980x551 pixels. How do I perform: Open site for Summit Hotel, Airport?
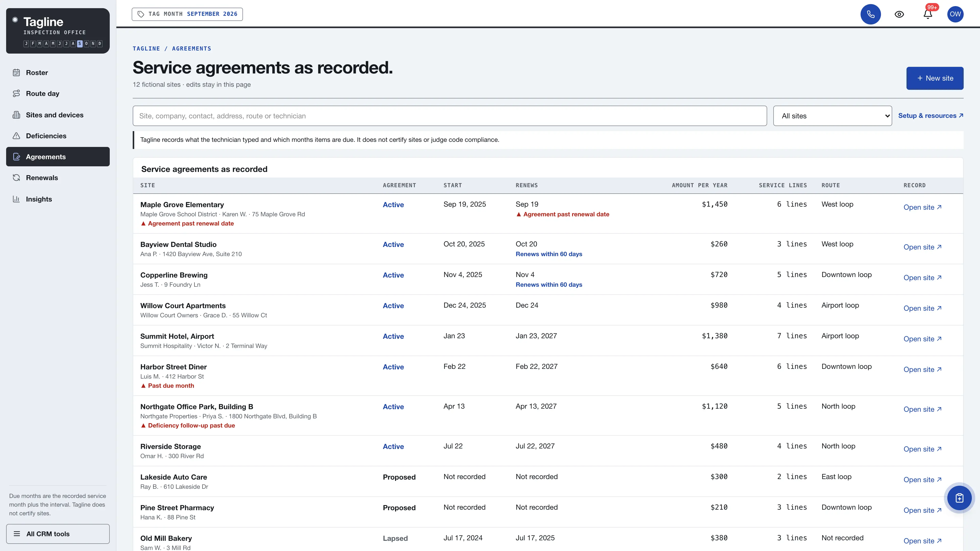point(923,339)
